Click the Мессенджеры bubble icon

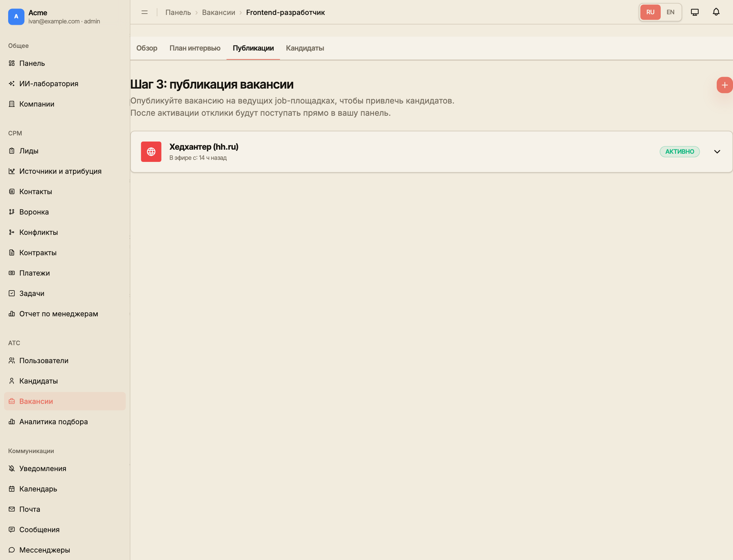coord(12,550)
